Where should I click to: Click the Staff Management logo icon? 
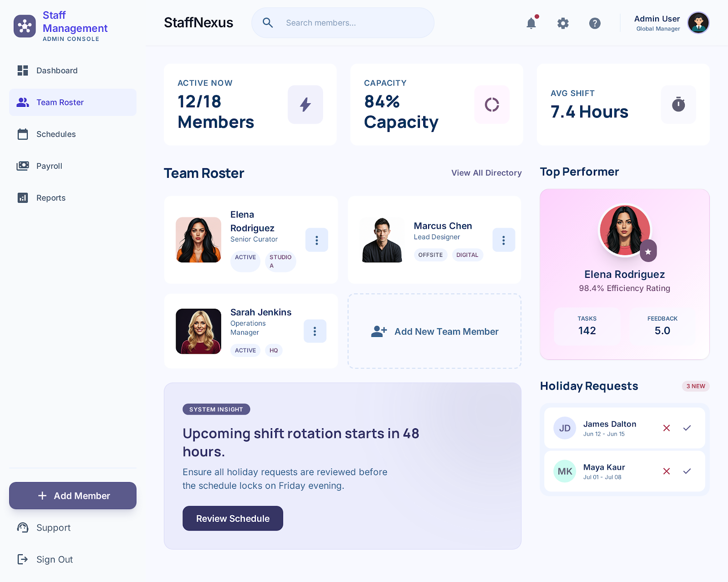coord(25,26)
